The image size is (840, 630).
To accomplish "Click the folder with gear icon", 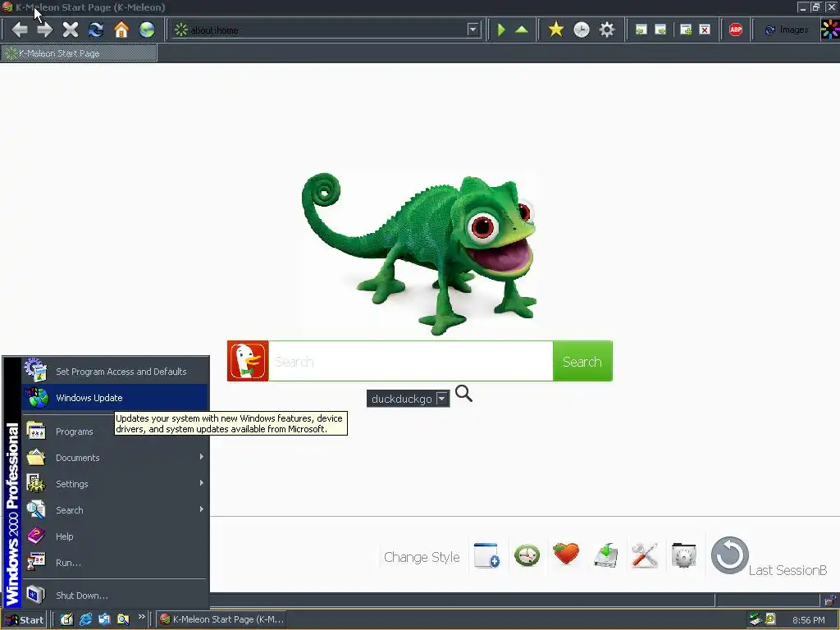I will click(x=683, y=555).
